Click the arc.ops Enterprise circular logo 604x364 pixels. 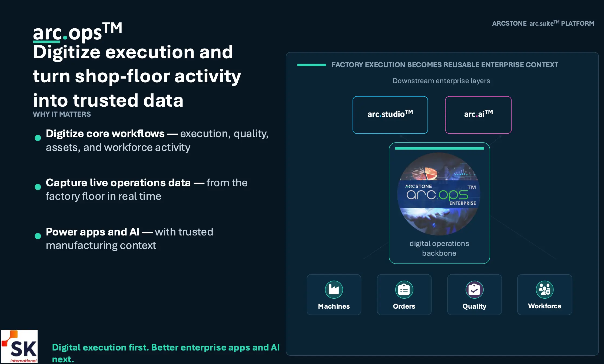coord(439,194)
